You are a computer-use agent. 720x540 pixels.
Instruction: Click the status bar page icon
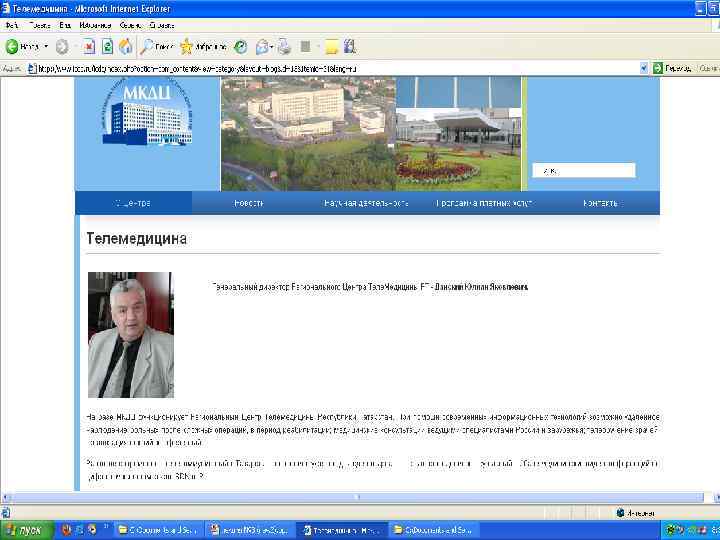point(5,513)
